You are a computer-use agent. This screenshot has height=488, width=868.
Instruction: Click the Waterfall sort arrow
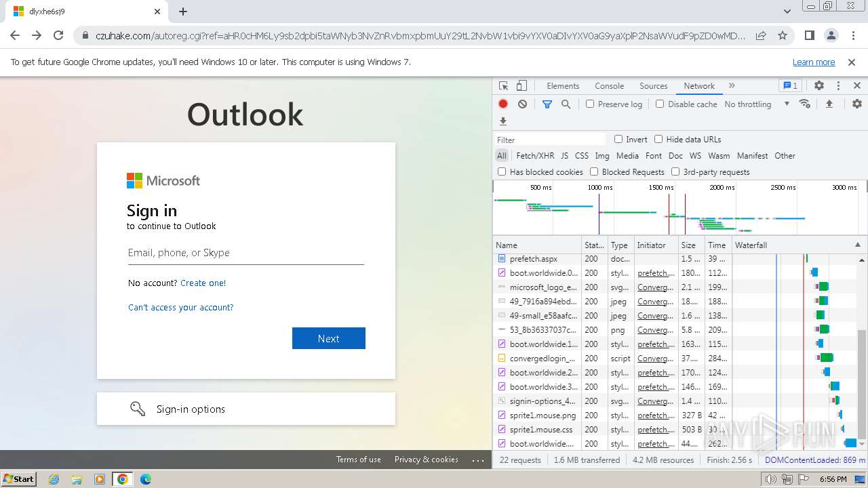pyautogui.click(x=857, y=245)
